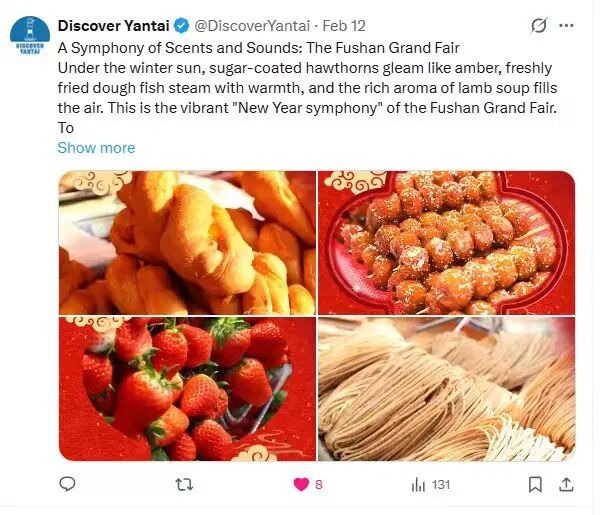This screenshot has height=515, width=603.
Task: Open the Grok explain-post icon
Action: point(539,25)
